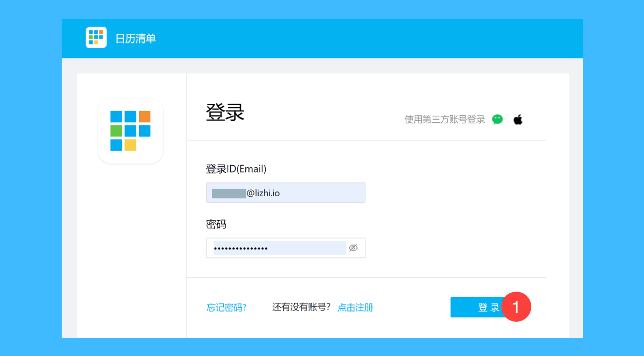Toggle password visibility with the eye icon
Screen dimensions: 644x356
tap(353, 248)
